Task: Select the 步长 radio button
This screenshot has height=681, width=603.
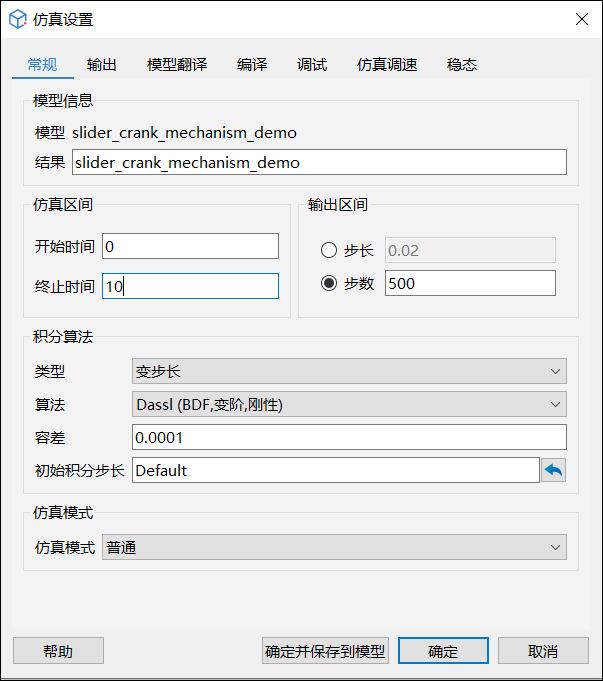Action: coord(329,251)
